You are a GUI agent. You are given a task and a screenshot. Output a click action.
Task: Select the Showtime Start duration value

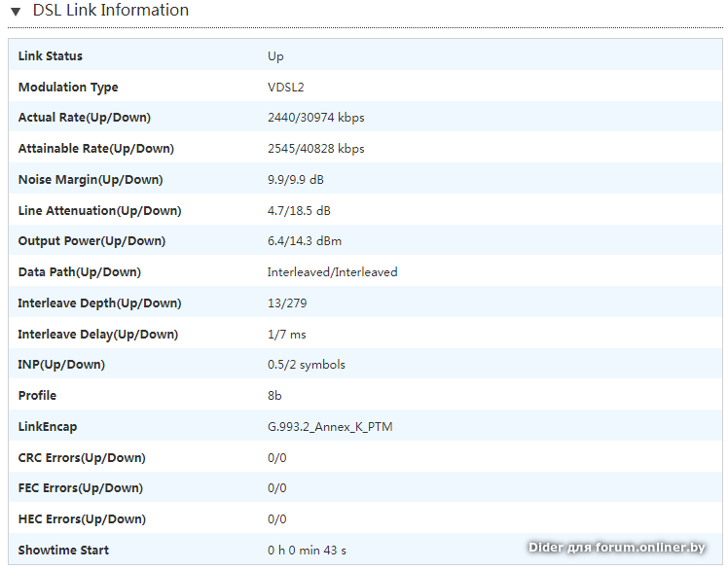point(307,551)
